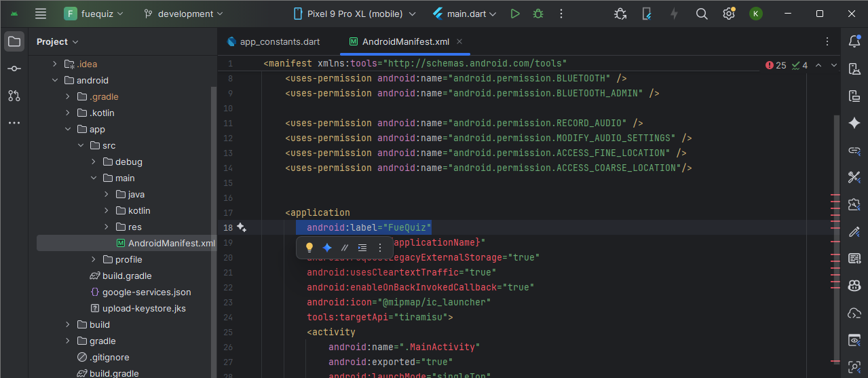The width and height of the screenshot is (868, 378).
Task: Click the 25 errors indicator
Action: tap(776, 65)
